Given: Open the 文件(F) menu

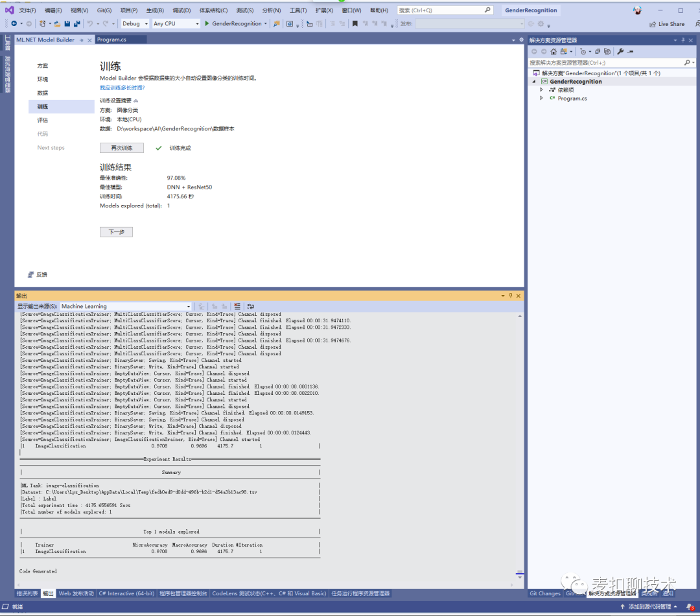Looking at the screenshot, I should pyautogui.click(x=28, y=10).
